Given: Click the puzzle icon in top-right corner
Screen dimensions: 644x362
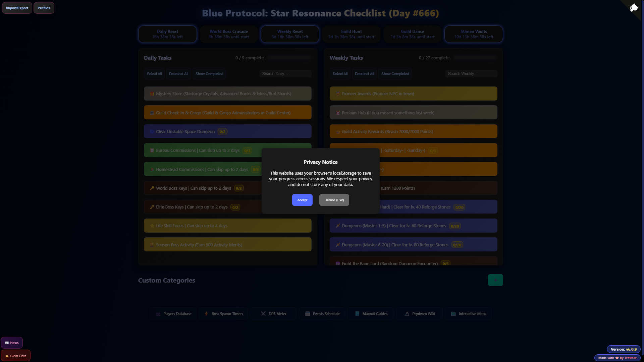Looking at the screenshot, I should point(634,8).
